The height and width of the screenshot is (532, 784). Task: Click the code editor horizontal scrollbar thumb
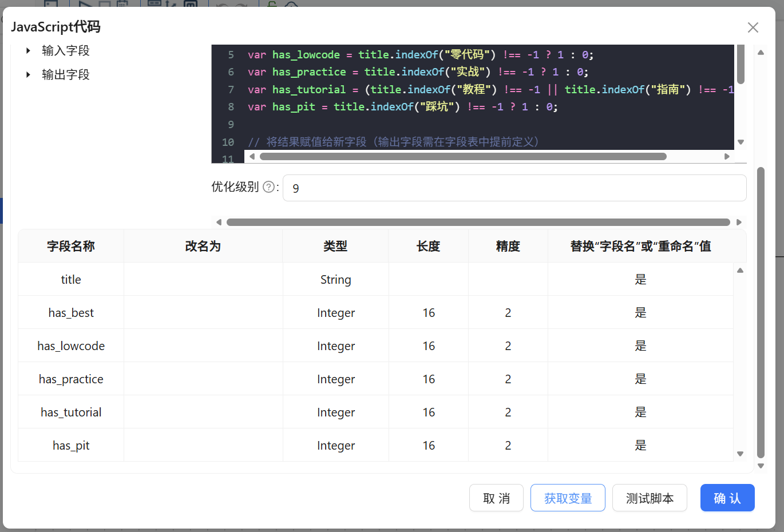(464, 156)
